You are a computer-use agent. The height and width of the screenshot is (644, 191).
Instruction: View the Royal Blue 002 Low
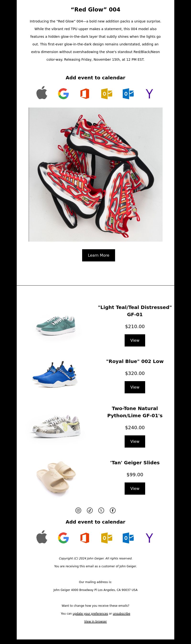pyautogui.click(x=135, y=387)
